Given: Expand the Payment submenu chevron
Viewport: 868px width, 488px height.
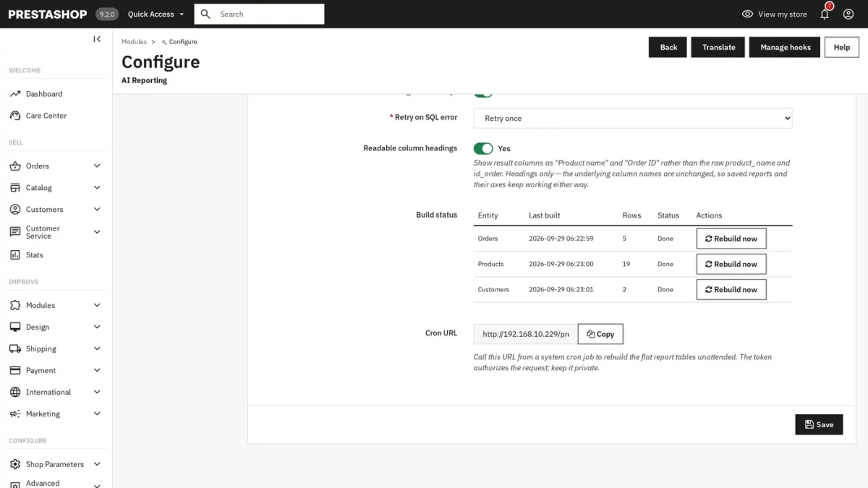Looking at the screenshot, I should pyautogui.click(x=97, y=370).
